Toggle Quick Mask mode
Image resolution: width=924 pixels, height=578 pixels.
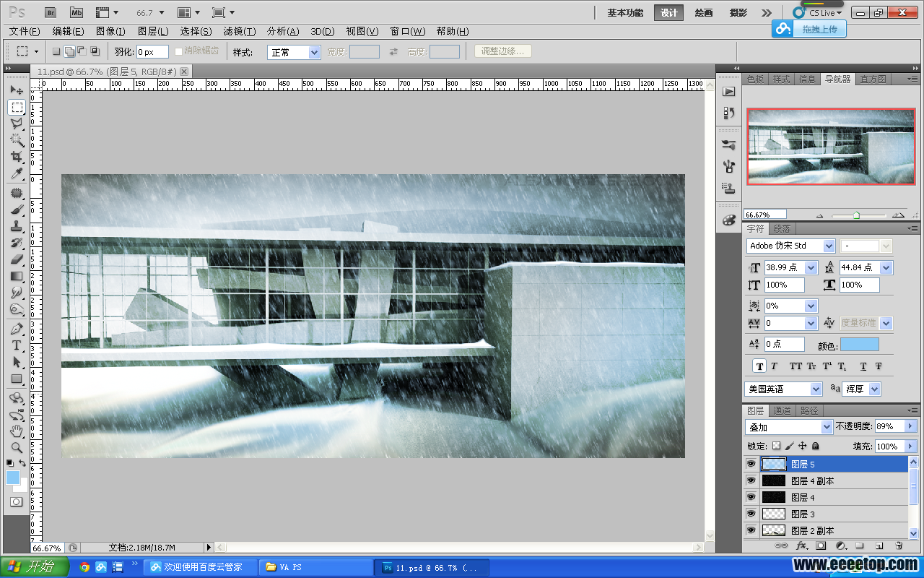point(16,501)
